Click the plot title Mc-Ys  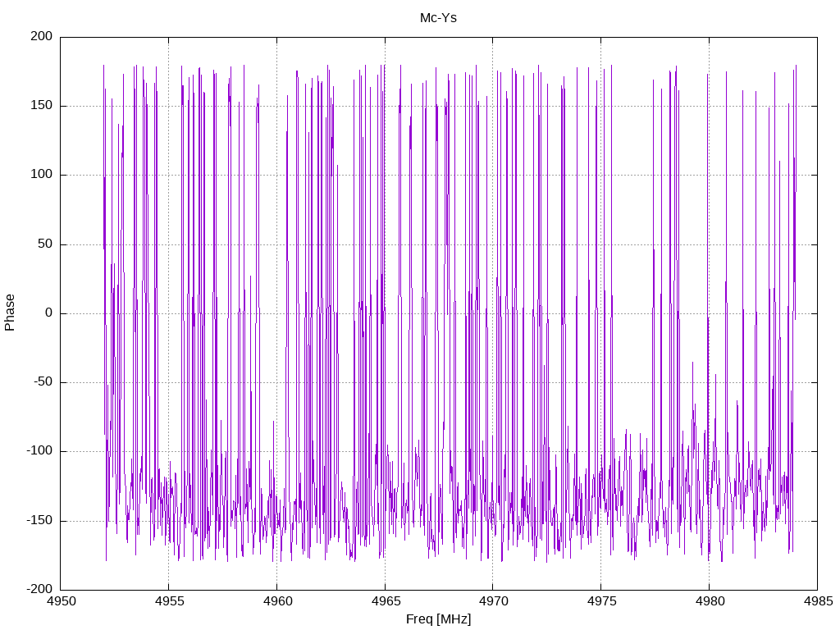pos(438,18)
